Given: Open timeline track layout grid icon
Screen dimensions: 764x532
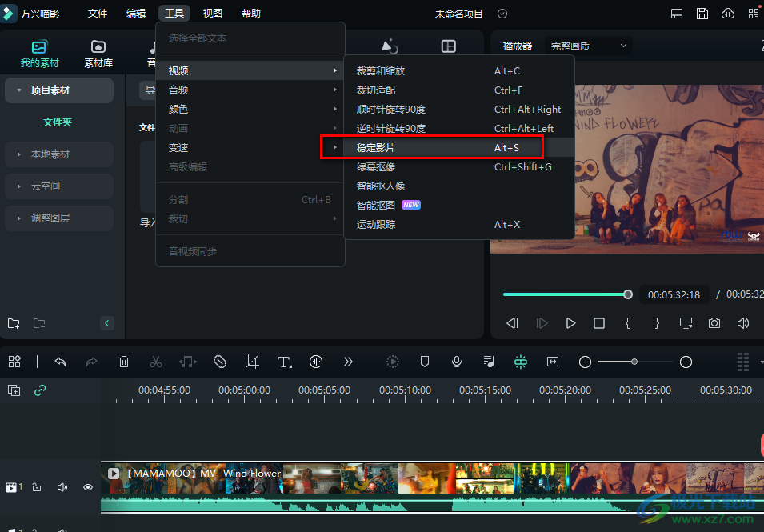Looking at the screenshot, I should tap(743, 362).
